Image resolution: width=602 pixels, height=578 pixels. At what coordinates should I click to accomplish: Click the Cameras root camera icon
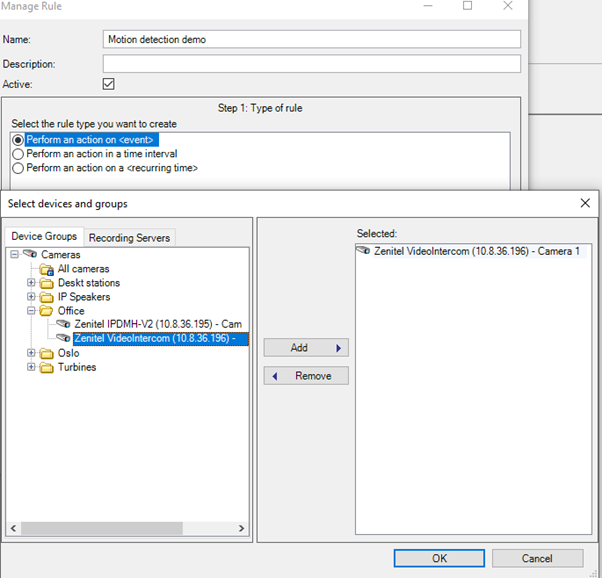click(30, 254)
